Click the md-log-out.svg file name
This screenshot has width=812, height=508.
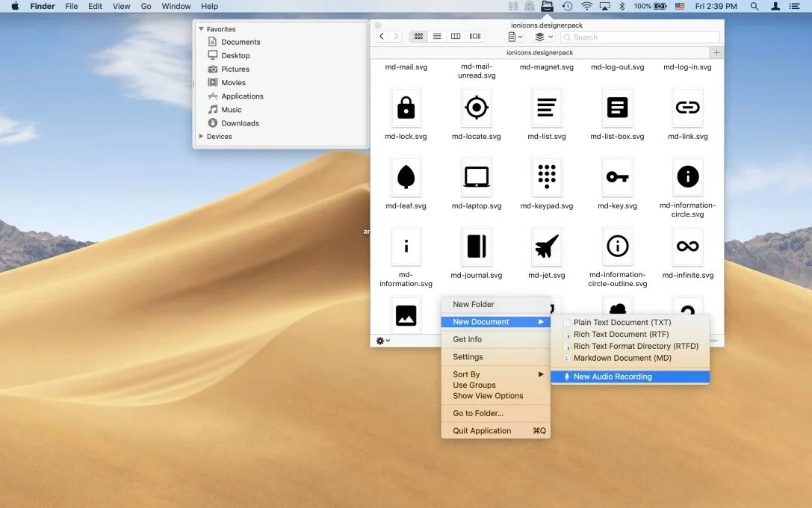coord(617,66)
